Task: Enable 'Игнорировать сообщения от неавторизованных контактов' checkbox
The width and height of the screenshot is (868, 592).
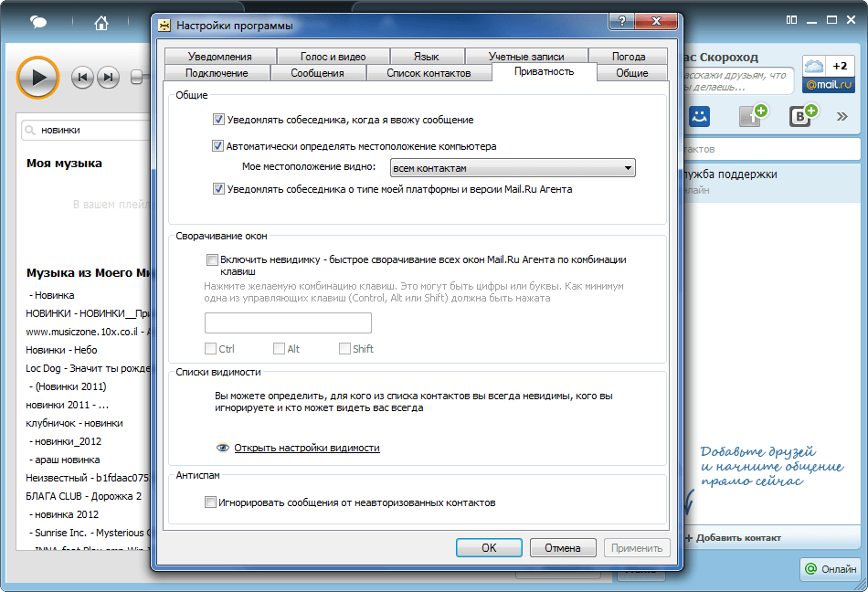Action: 211,502
